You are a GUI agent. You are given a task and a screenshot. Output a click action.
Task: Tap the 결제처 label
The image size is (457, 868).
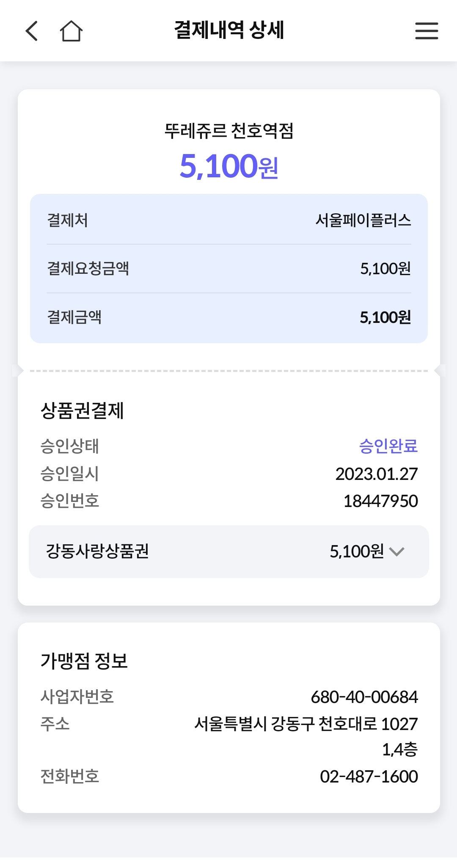pos(68,220)
